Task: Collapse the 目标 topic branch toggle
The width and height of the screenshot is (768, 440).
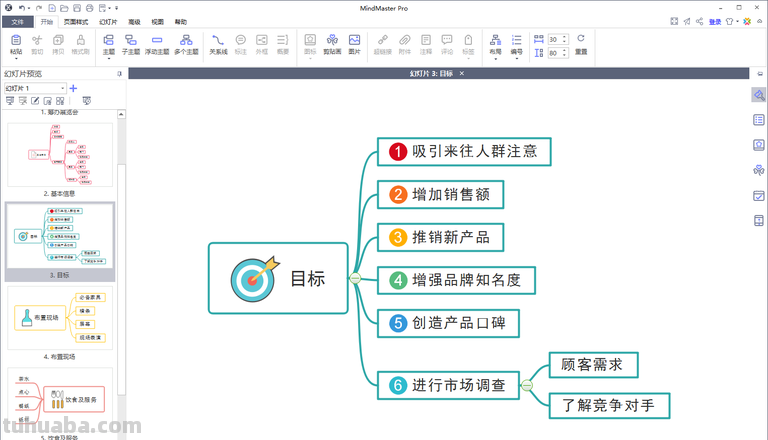Action: click(x=355, y=278)
